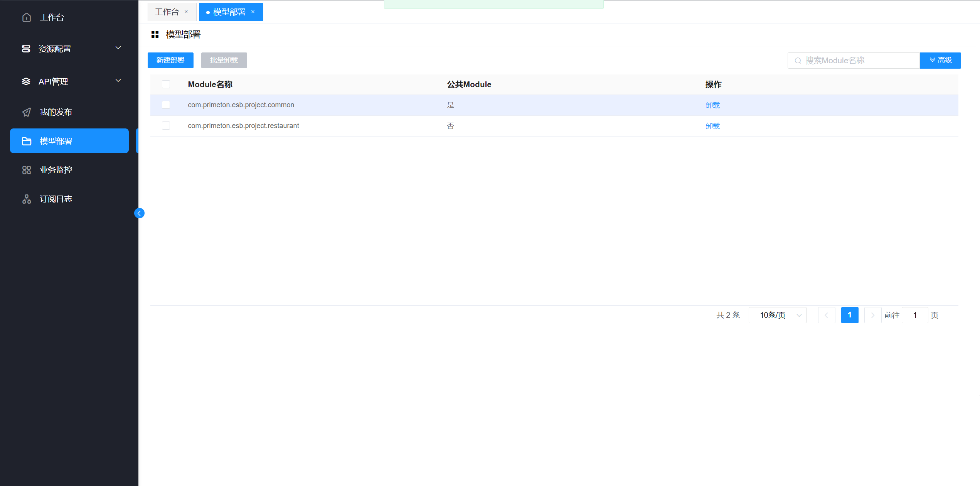Toggle the select-all checkbox in the table header
The width and height of the screenshot is (980, 486).
166,84
